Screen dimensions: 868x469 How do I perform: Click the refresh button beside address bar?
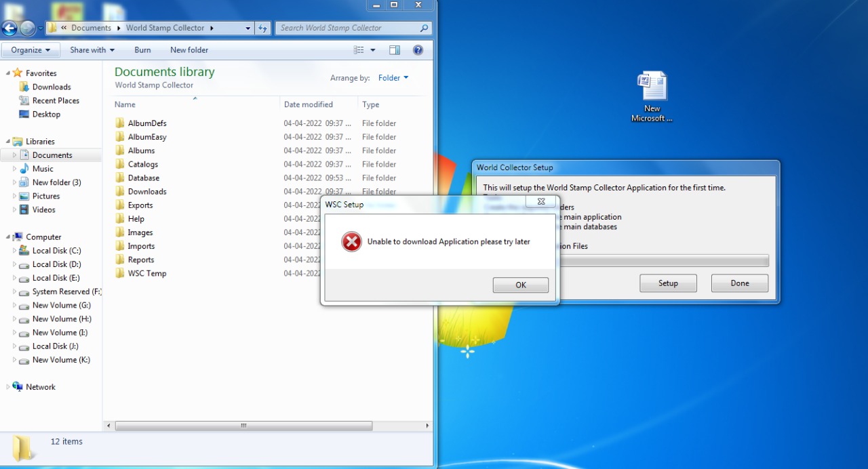(x=263, y=28)
